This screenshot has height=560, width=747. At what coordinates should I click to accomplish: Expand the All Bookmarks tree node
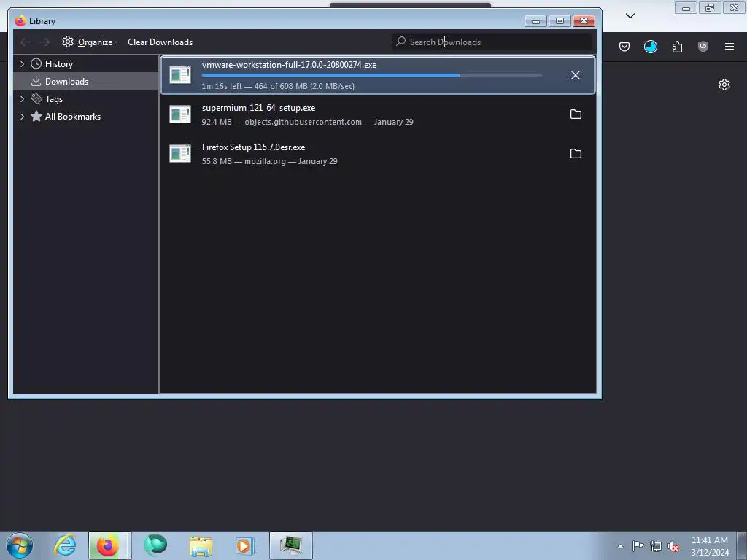[x=22, y=117]
